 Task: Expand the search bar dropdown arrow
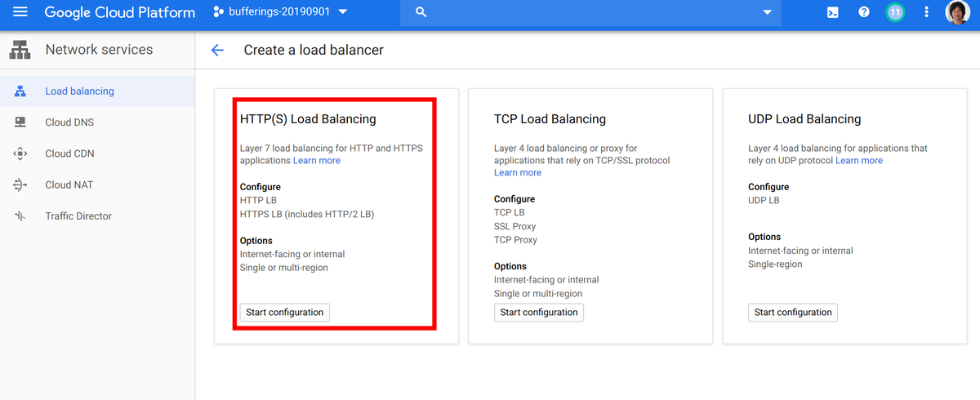pyautogui.click(x=767, y=12)
